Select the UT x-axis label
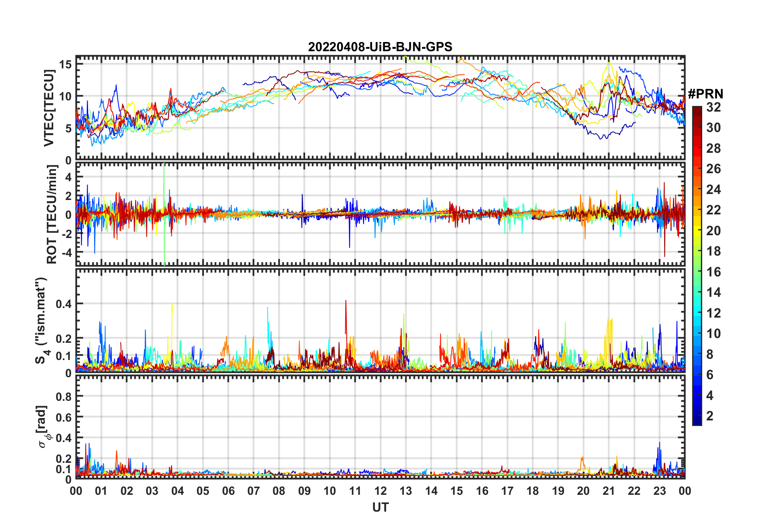This screenshot has width=761, height=532. click(380, 508)
